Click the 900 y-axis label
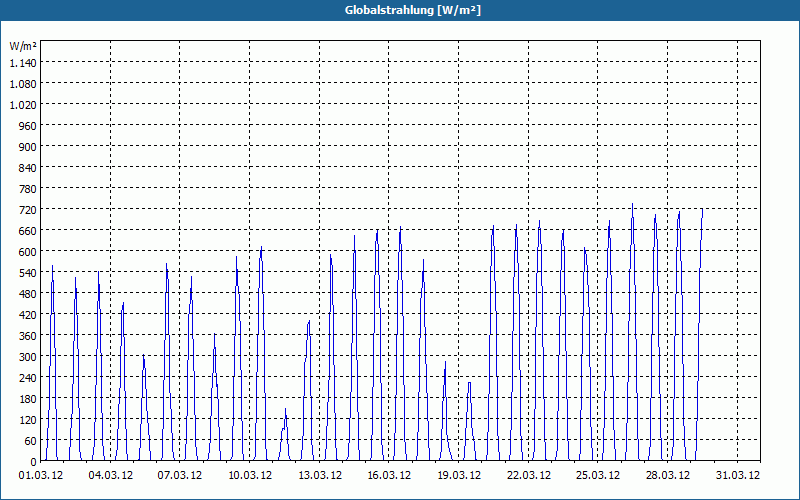 [28, 146]
